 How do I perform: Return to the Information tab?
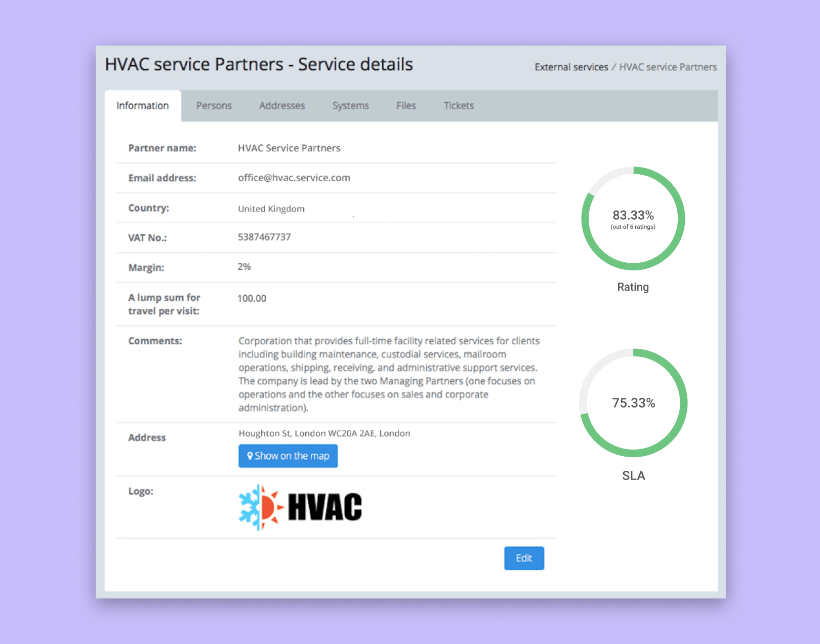tap(142, 106)
